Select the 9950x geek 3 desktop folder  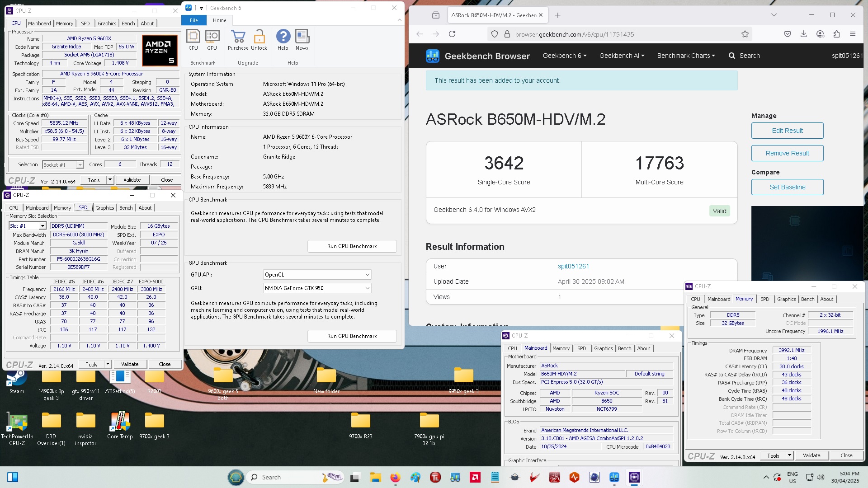[x=463, y=381]
